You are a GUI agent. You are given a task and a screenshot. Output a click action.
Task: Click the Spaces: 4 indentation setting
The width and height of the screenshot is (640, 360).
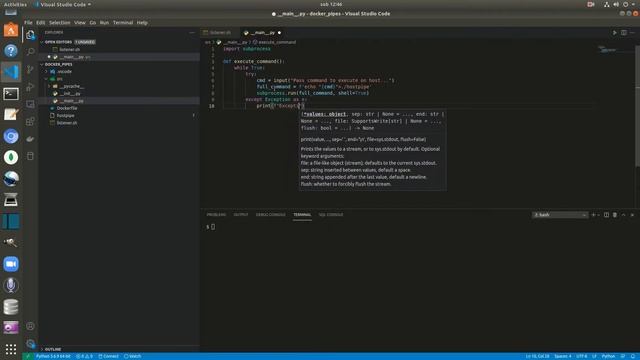pyautogui.click(x=563, y=356)
